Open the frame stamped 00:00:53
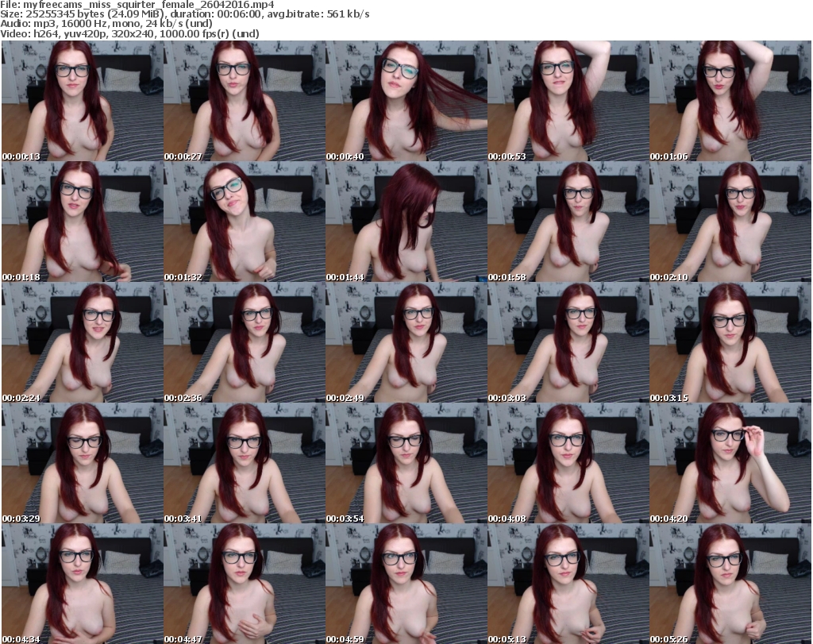The image size is (813, 644). pyautogui.click(x=568, y=101)
